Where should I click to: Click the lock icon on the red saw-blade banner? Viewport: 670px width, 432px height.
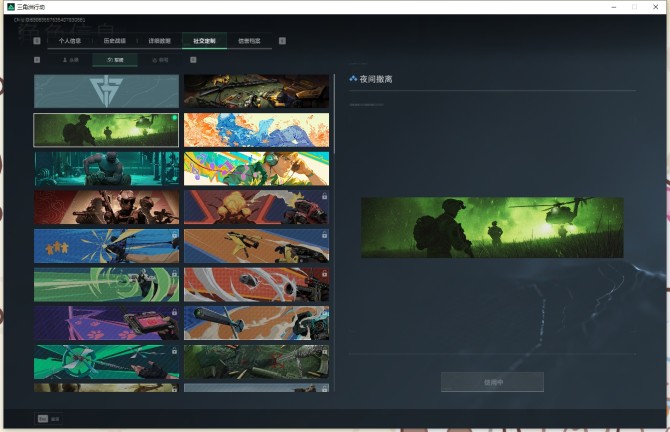(x=324, y=273)
